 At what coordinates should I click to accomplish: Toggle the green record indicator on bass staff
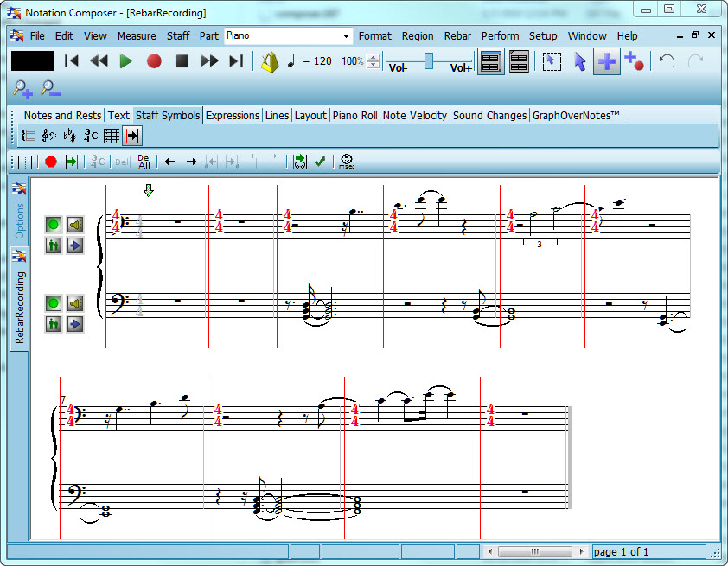click(53, 302)
